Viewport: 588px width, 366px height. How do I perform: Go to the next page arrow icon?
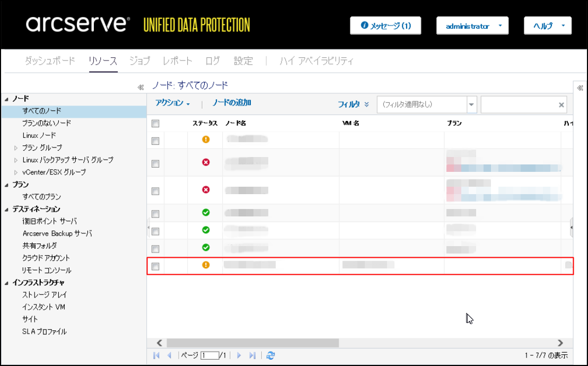(239, 355)
